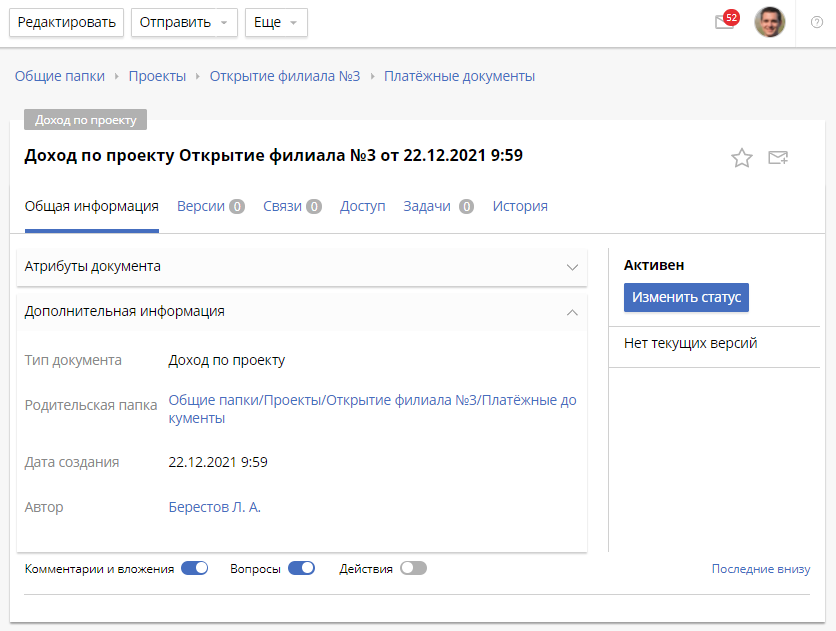The width and height of the screenshot is (836, 631).
Task: Add document to favorites with star icon
Action: [x=741, y=158]
